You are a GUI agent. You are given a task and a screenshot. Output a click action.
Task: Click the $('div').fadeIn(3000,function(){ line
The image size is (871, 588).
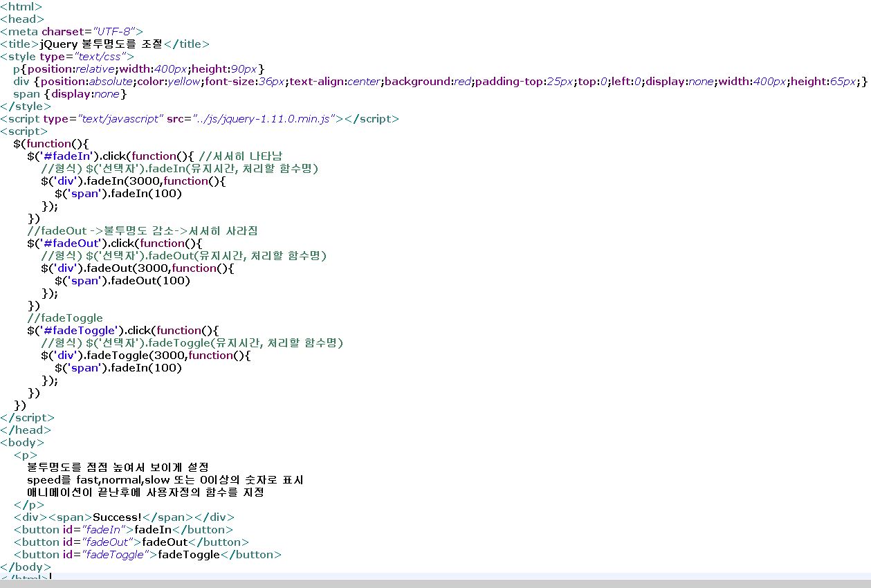pyautogui.click(x=134, y=181)
